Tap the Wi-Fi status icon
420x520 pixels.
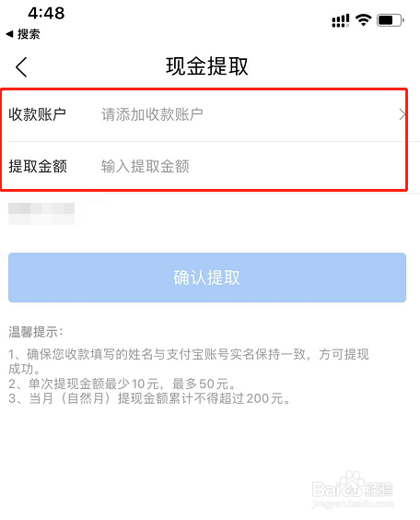(363, 20)
